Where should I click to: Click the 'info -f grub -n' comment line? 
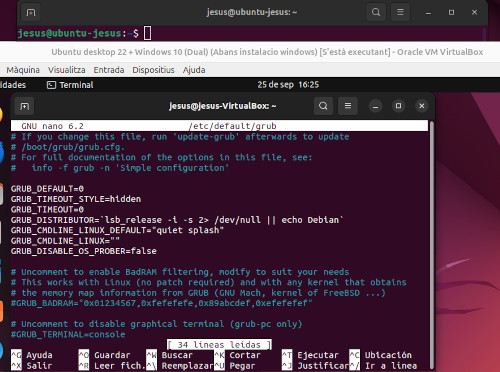(x=120, y=168)
